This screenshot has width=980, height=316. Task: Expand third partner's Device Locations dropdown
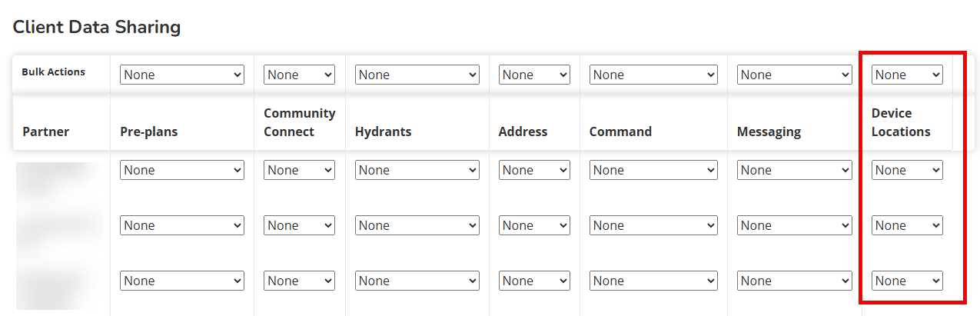click(x=907, y=281)
